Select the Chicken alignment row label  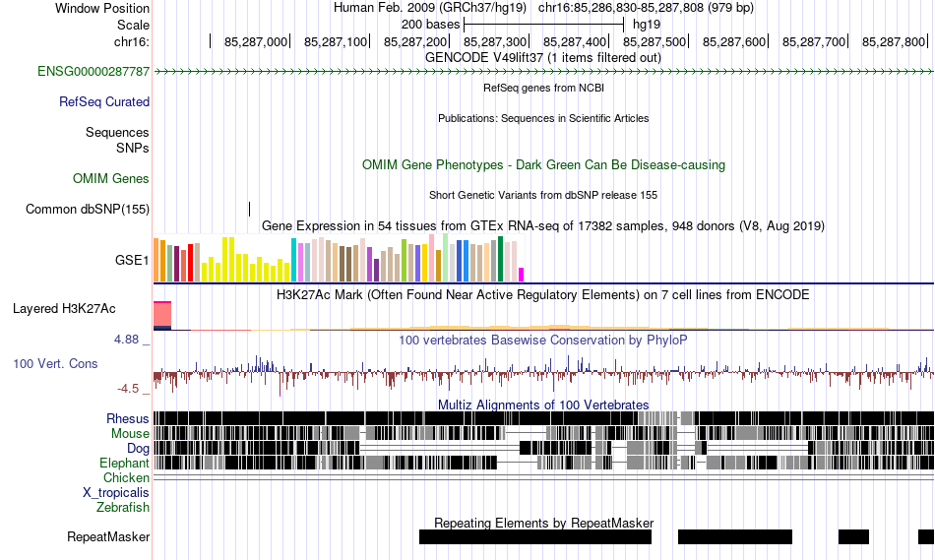126,477
